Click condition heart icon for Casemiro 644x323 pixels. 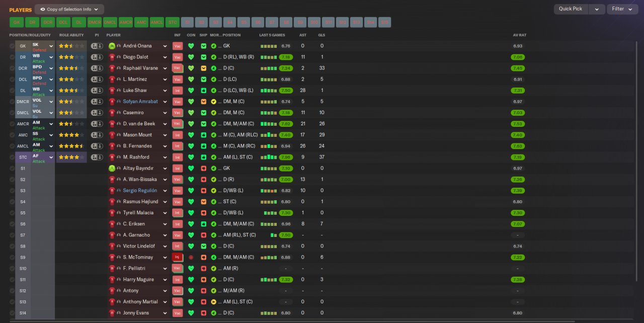pos(191,113)
